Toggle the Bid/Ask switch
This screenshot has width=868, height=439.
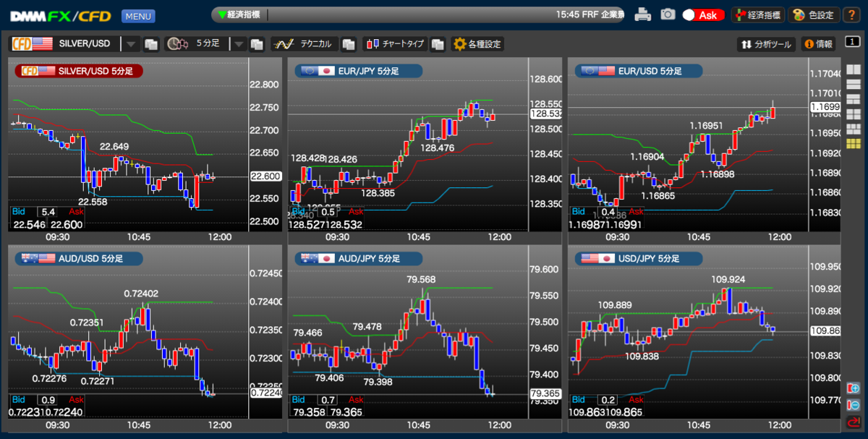pos(703,14)
